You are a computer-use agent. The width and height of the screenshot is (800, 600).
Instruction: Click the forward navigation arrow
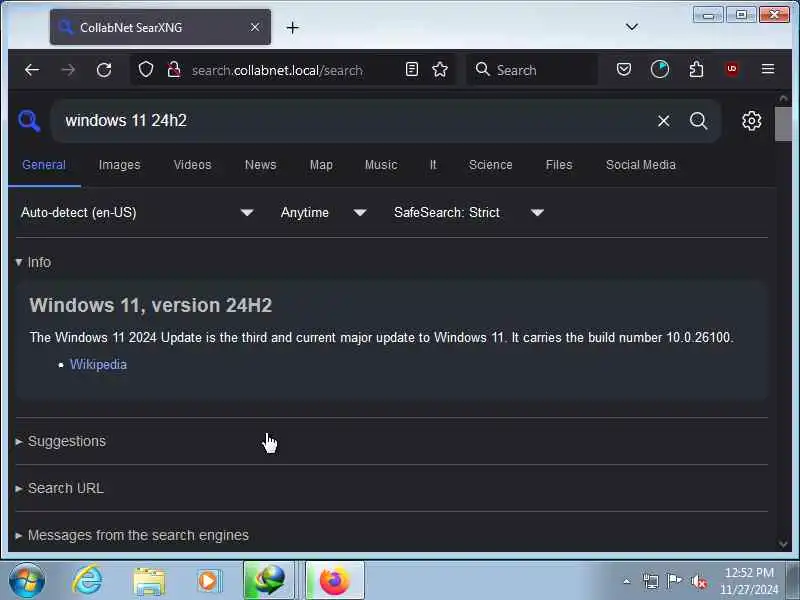(68, 70)
